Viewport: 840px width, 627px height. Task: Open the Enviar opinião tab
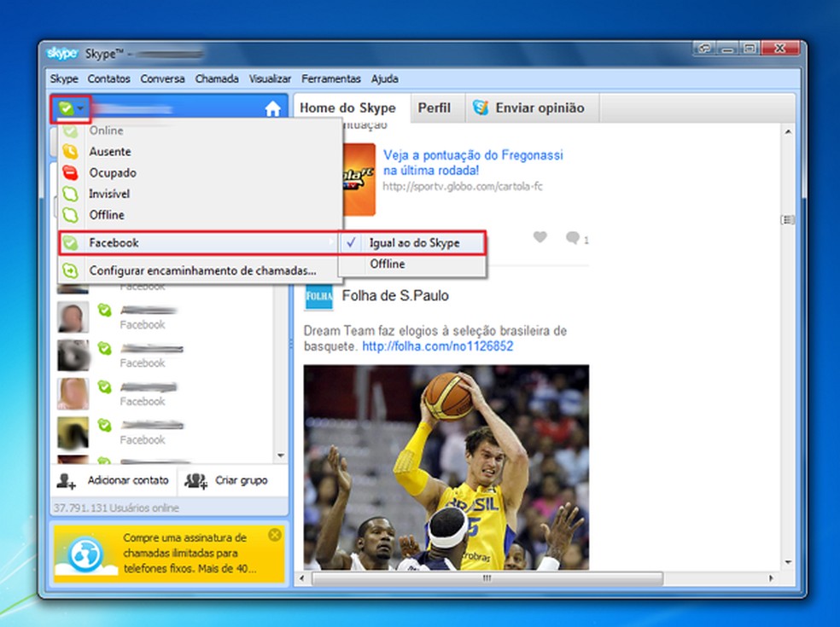coord(532,108)
